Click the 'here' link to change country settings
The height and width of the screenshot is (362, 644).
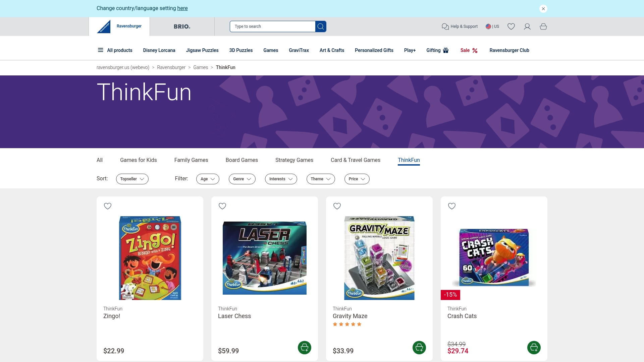point(182,8)
